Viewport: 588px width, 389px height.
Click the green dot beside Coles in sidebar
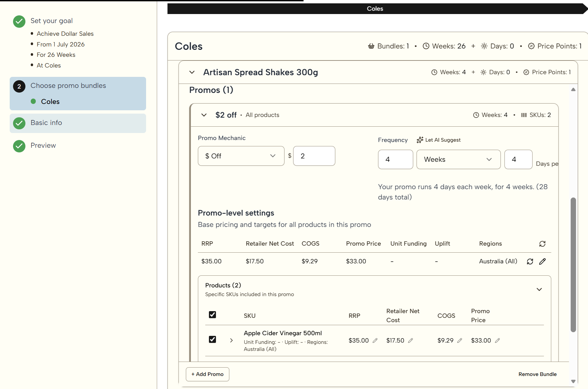(x=33, y=101)
